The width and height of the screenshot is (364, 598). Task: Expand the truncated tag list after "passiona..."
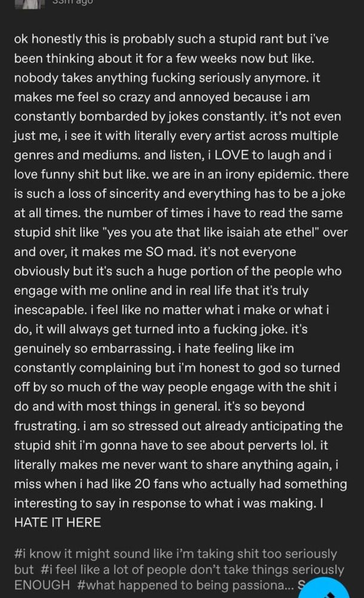(x=301, y=585)
